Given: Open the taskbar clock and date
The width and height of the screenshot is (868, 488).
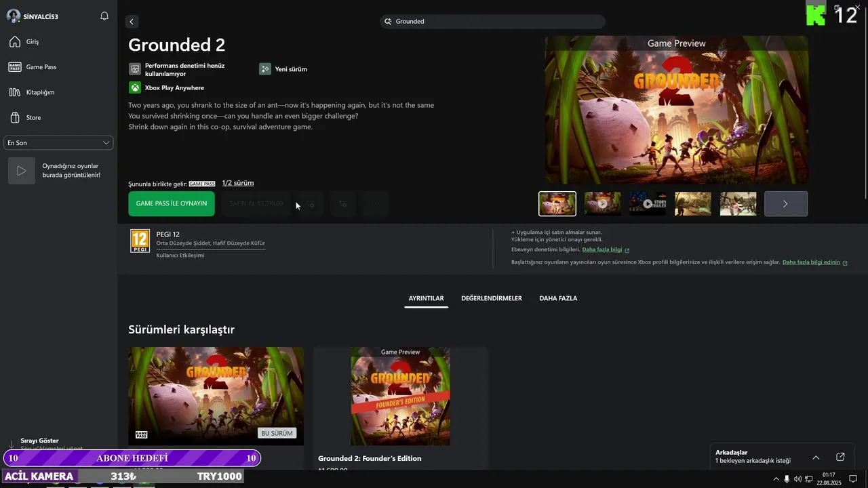Looking at the screenshot, I should pos(829,479).
